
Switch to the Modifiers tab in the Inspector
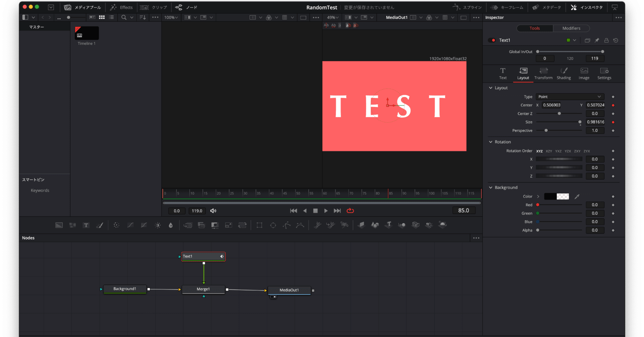pyautogui.click(x=571, y=28)
